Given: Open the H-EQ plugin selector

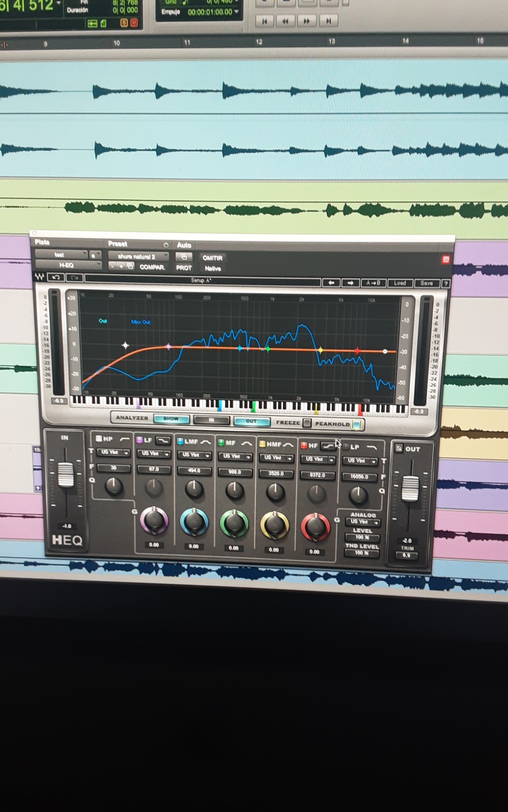Looking at the screenshot, I should (x=68, y=265).
